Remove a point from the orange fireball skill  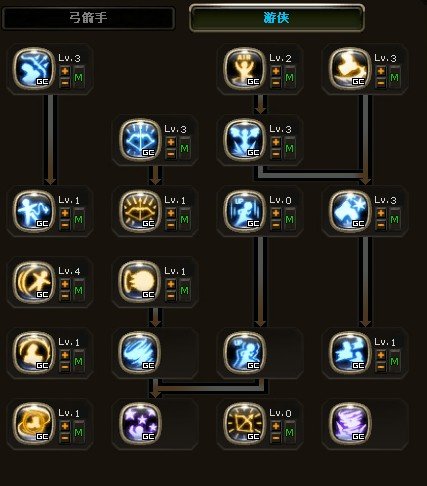(x=171, y=295)
